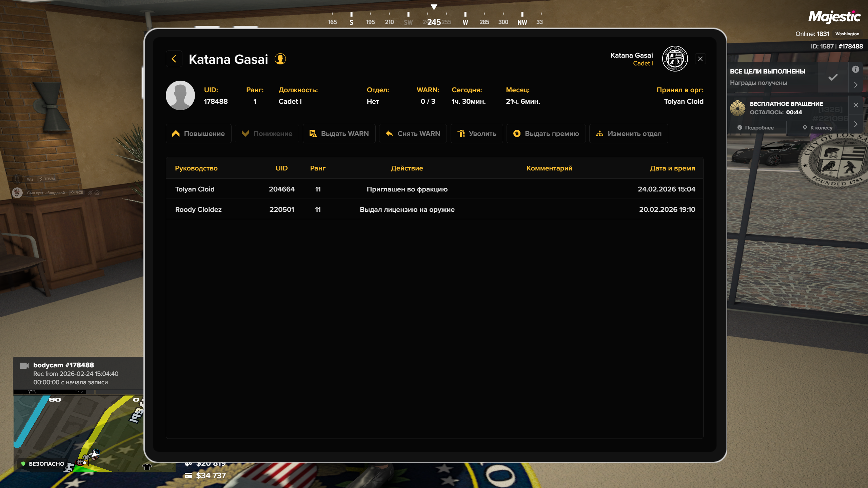
Task: Click К колесу wheel link
Action: point(817,128)
